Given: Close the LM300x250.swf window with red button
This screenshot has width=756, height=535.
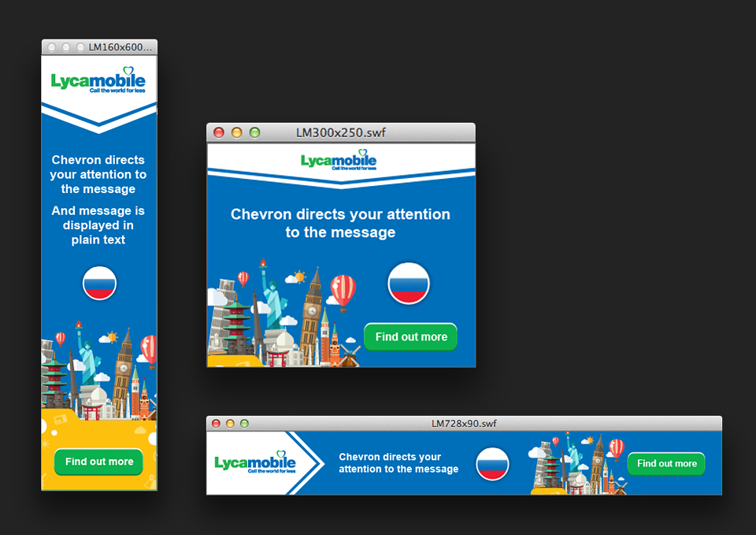Looking at the screenshot, I should (219, 132).
